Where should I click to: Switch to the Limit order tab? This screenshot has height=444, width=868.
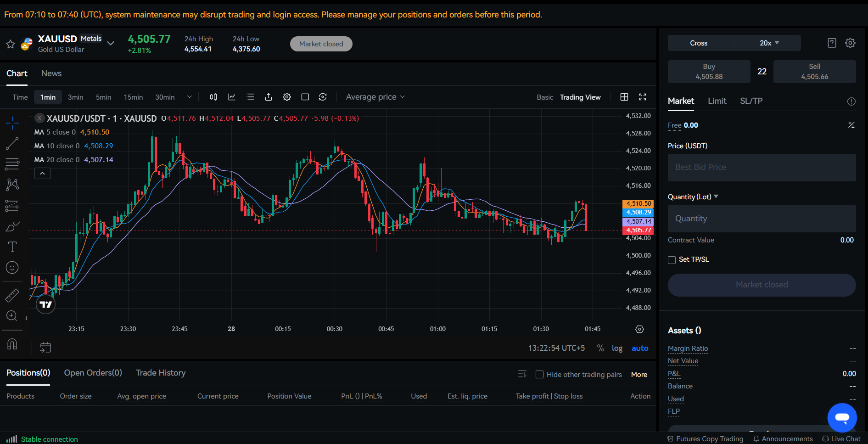[x=717, y=101]
